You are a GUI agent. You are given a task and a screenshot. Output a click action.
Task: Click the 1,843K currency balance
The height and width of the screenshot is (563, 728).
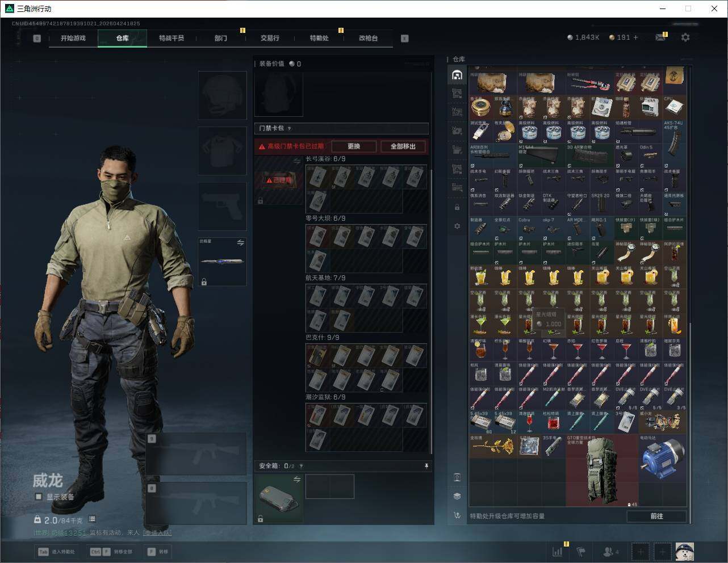tap(583, 37)
